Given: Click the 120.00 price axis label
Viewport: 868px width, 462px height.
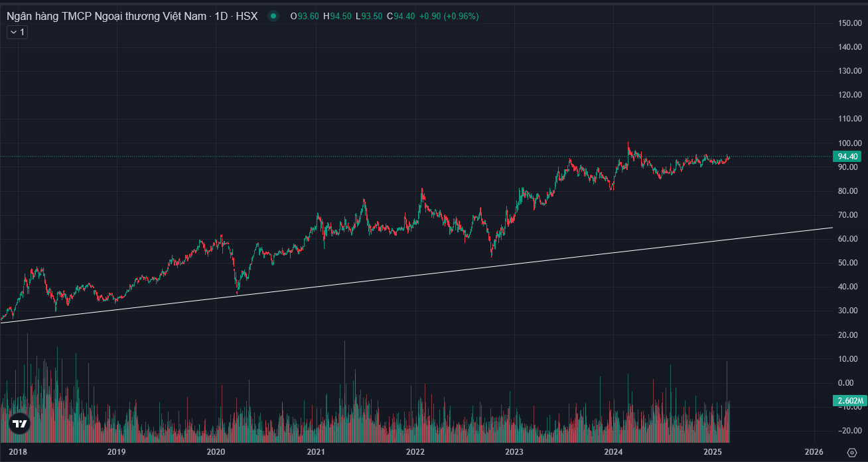Looking at the screenshot, I should pos(849,95).
